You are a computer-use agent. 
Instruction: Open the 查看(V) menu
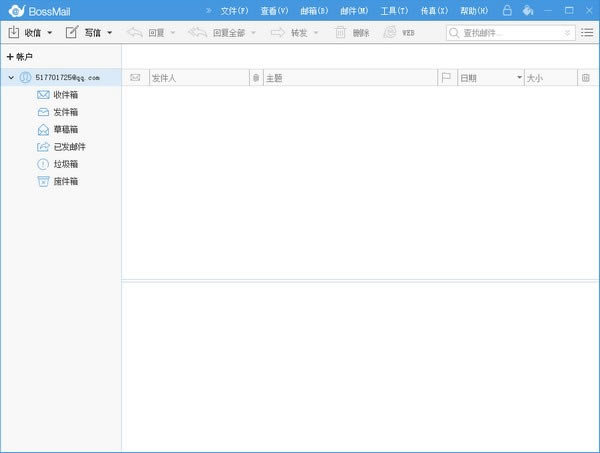click(274, 11)
